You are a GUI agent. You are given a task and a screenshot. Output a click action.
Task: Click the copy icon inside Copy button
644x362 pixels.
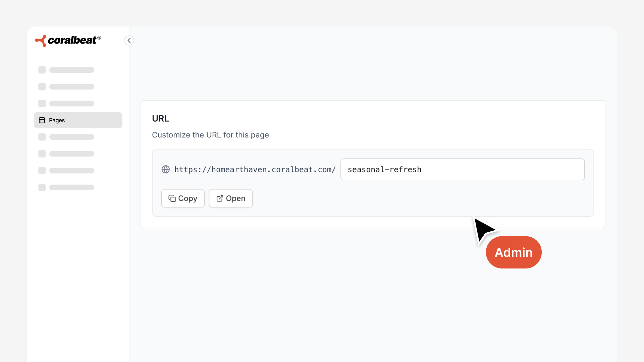[172, 198]
